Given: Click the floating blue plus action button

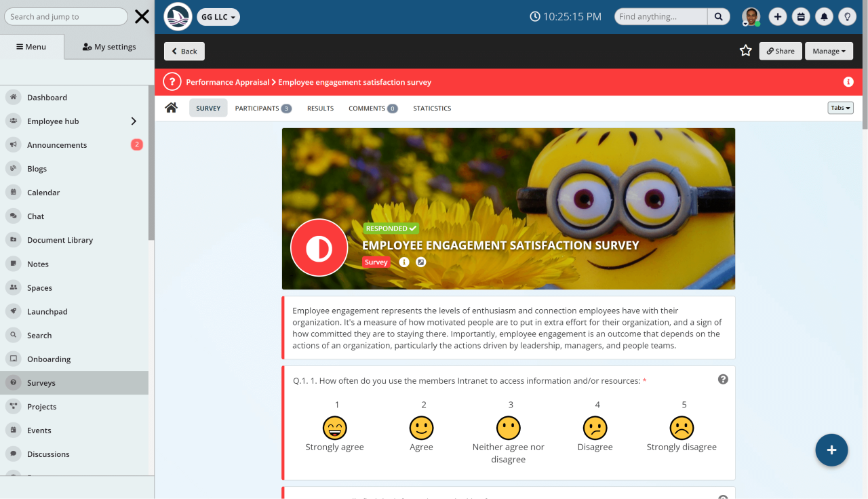Looking at the screenshot, I should click(831, 450).
